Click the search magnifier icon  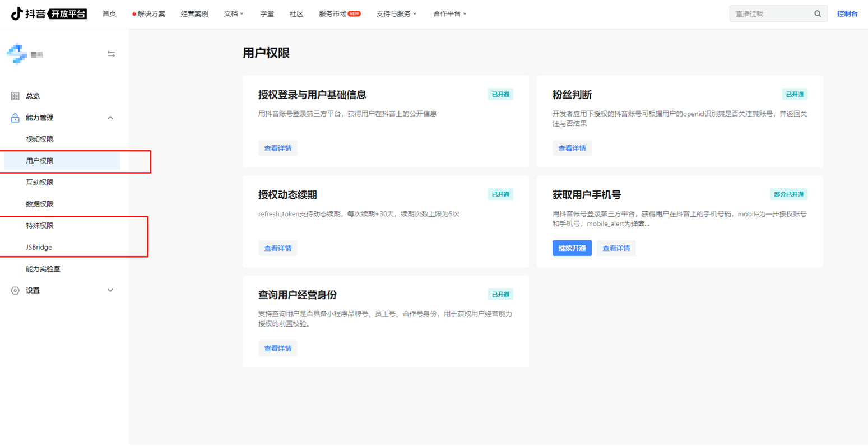[x=818, y=14]
